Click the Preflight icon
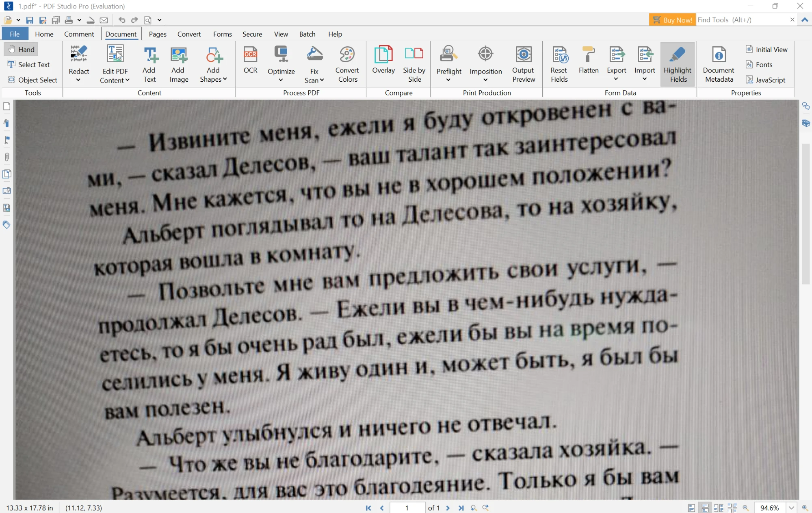This screenshot has height=513, width=812. click(x=449, y=54)
